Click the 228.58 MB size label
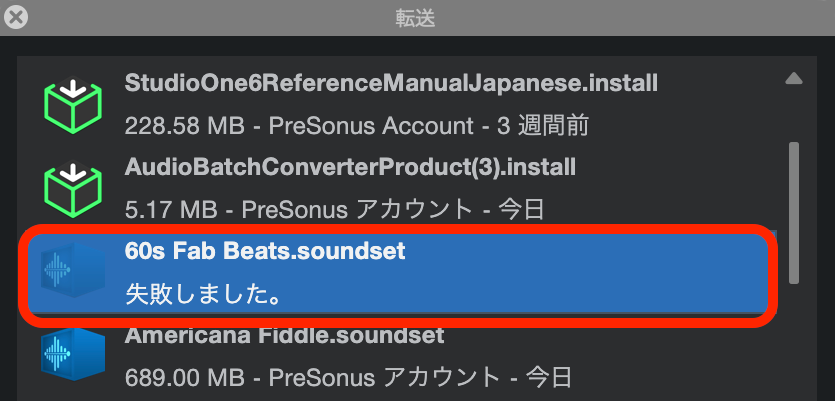835x401 pixels. [x=184, y=127]
